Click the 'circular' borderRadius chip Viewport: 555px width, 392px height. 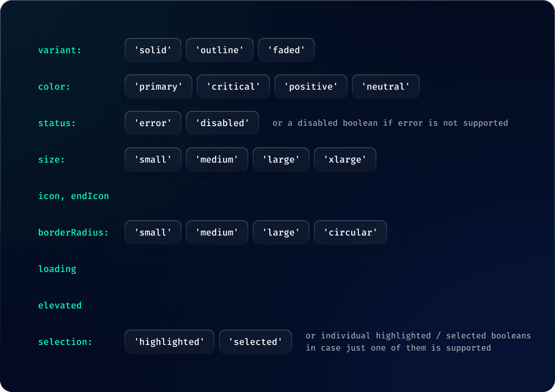pos(350,232)
